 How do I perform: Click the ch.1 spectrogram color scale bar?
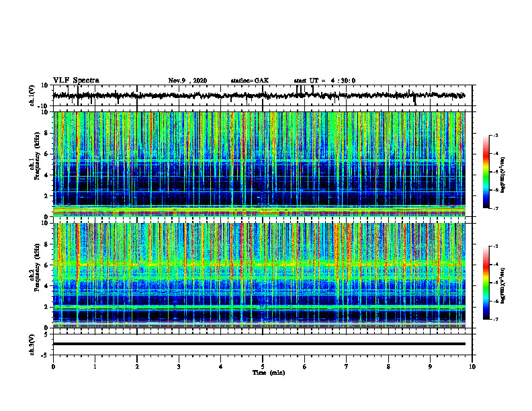point(486,172)
